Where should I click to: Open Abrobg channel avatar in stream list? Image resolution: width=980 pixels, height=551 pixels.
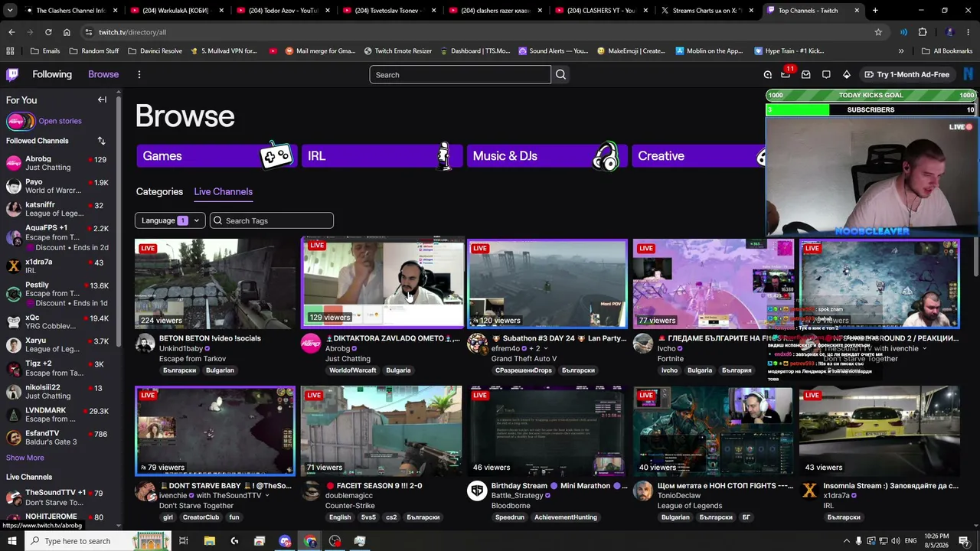pyautogui.click(x=311, y=344)
